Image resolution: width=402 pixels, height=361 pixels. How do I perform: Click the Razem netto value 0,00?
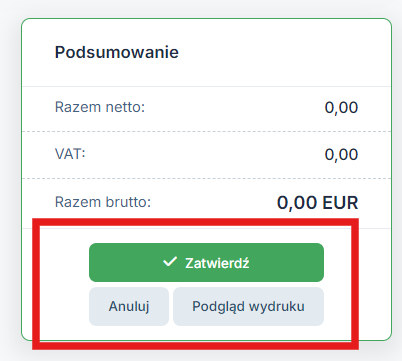[341, 108]
